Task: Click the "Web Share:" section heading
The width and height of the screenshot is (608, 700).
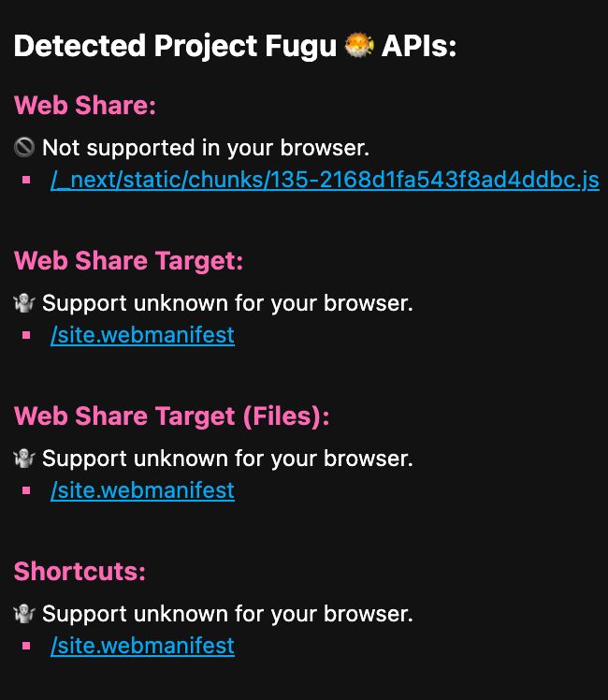Action: click(x=85, y=105)
